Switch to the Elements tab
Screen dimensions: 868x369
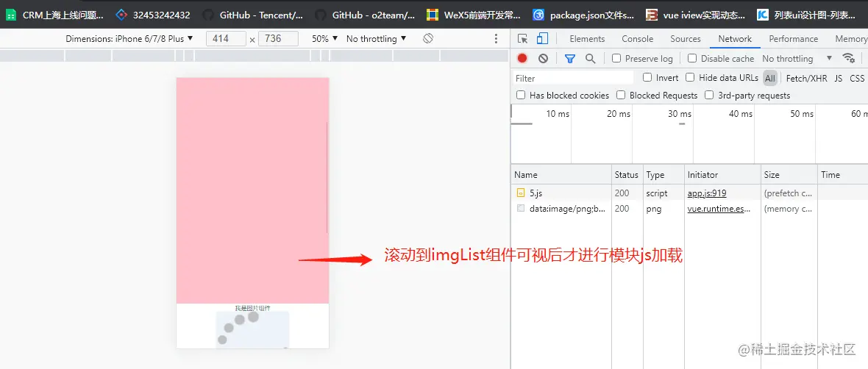587,39
